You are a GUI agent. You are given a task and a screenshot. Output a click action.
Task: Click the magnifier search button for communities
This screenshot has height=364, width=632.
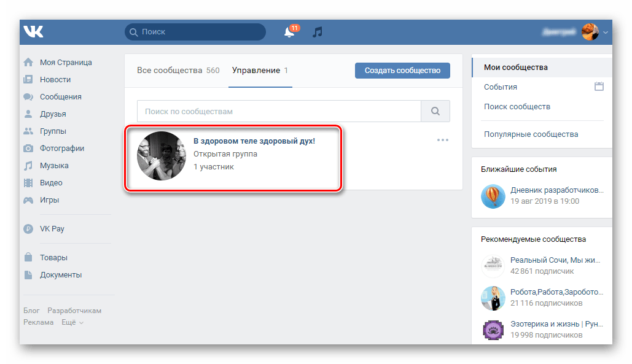pyautogui.click(x=435, y=112)
